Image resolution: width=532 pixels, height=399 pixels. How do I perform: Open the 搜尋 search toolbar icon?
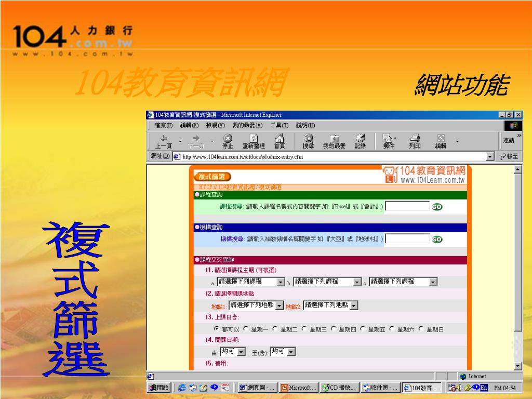[x=308, y=141]
